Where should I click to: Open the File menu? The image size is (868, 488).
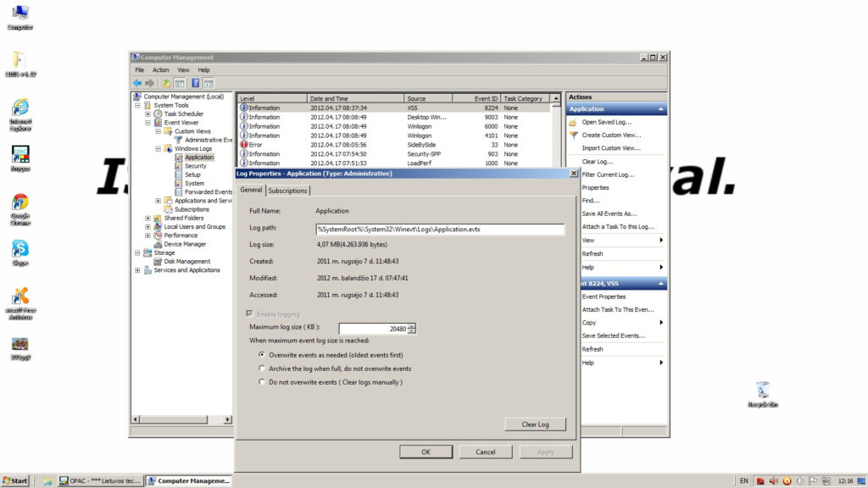(x=140, y=70)
